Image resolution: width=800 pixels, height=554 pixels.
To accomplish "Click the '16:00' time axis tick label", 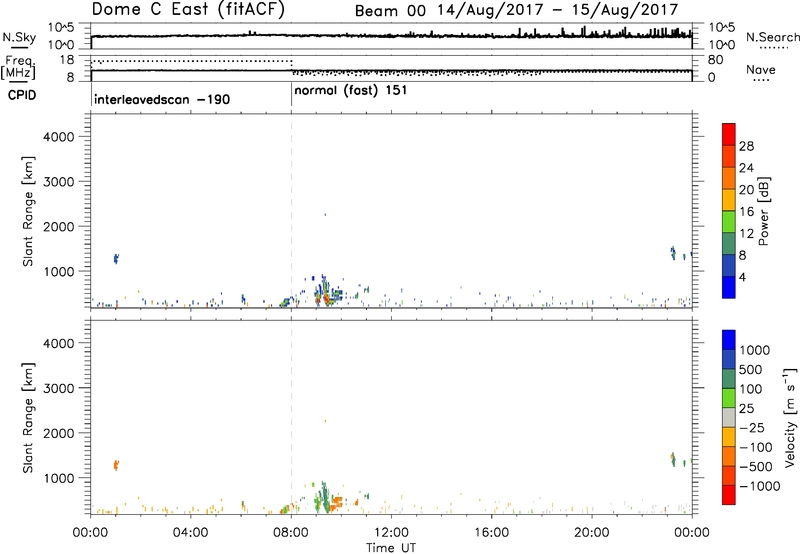I will tap(491, 533).
